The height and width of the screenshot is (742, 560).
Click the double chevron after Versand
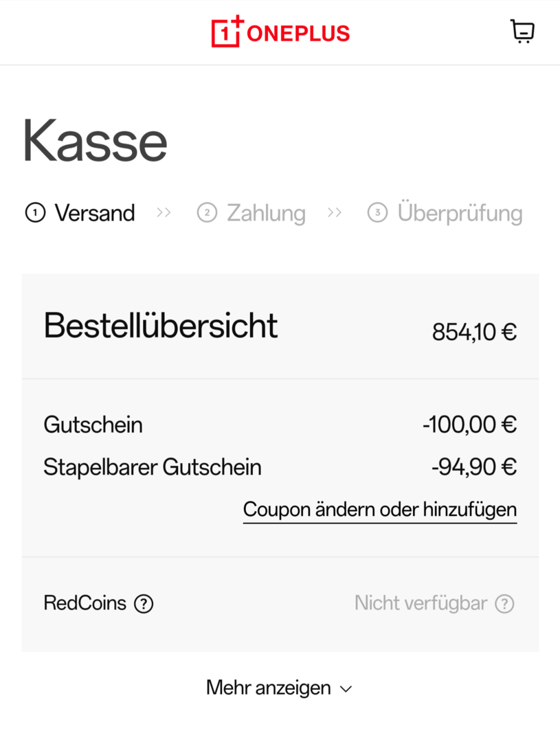coord(164,213)
